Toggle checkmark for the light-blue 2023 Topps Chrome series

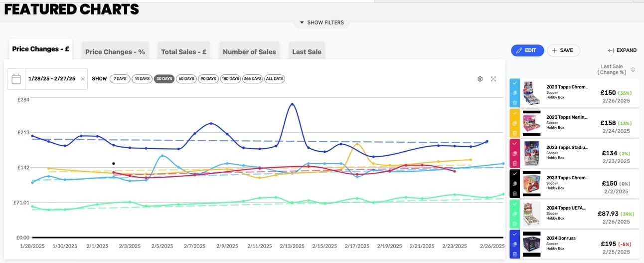(514, 83)
